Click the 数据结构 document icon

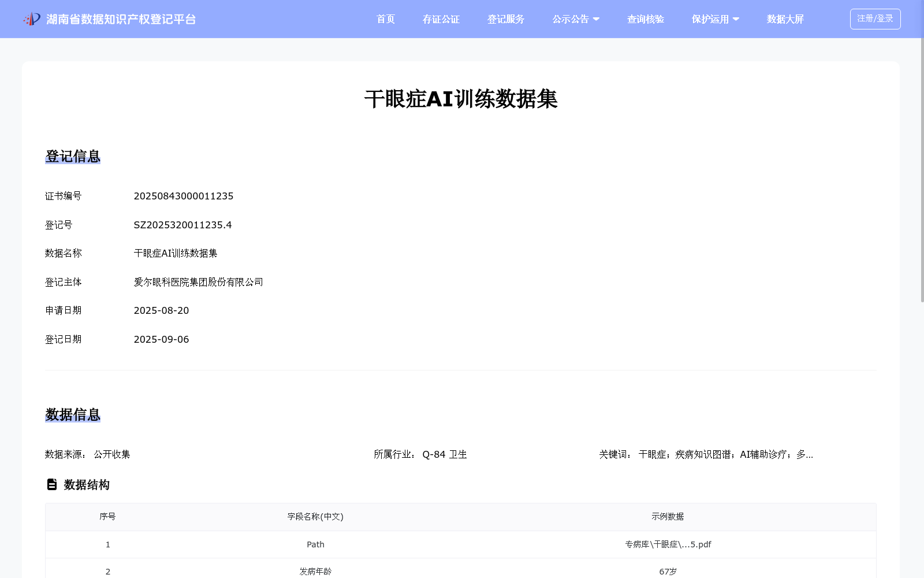pyautogui.click(x=52, y=484)
